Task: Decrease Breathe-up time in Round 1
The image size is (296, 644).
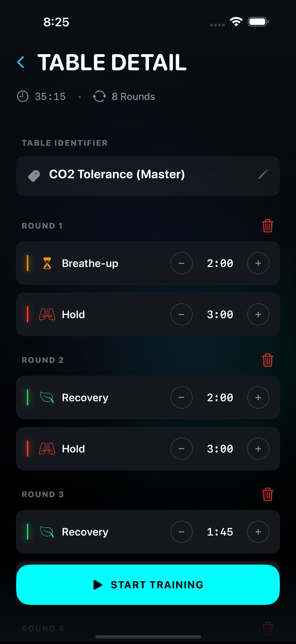Action: click(181, 263)
